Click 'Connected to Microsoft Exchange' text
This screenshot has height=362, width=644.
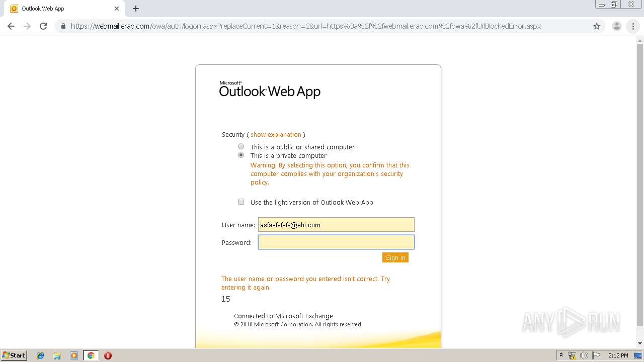pyautogui.click(x=283, y=316)
